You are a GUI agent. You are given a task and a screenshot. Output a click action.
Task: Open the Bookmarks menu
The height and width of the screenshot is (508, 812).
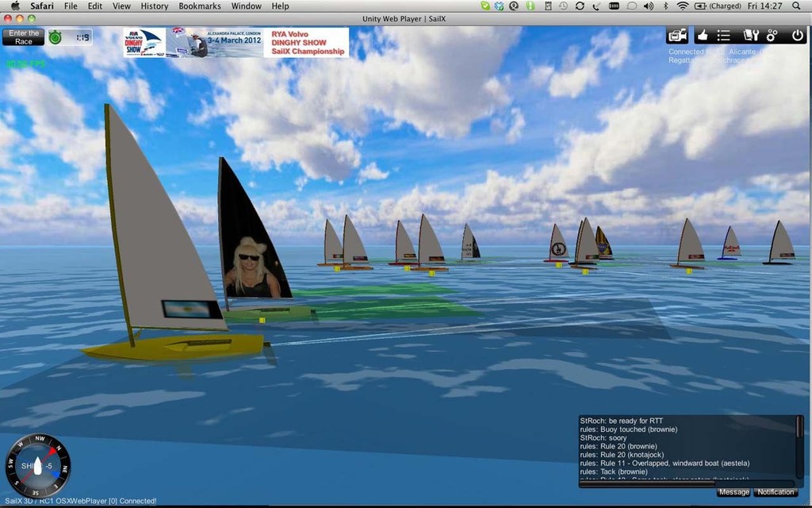click(199, 6)
